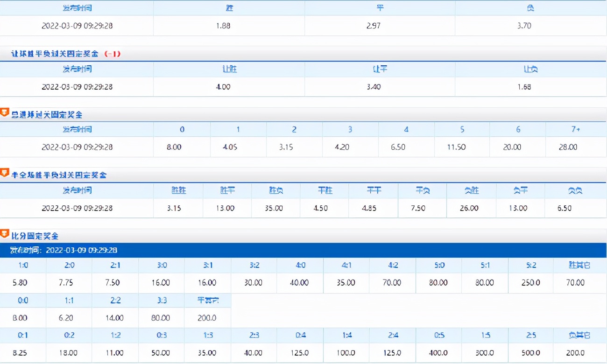607x364 pixels.
Task: Choose the 胜胜 half-full odds 3.15
Action: [174, 208]
